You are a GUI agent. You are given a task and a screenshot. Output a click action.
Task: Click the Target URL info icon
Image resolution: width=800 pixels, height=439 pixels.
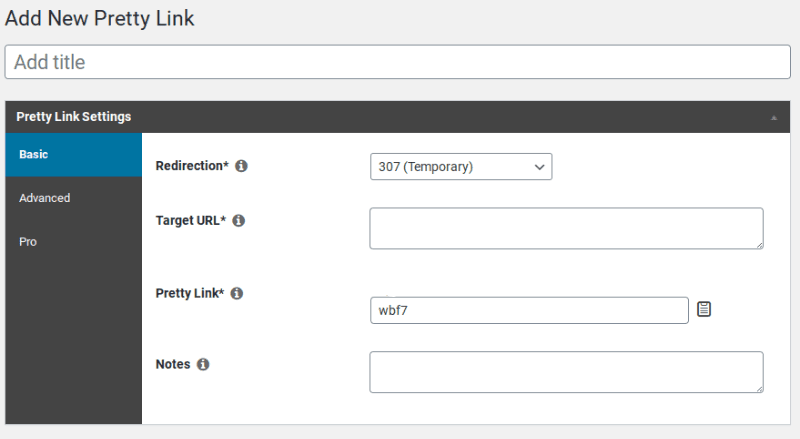(x=238, y=221)
